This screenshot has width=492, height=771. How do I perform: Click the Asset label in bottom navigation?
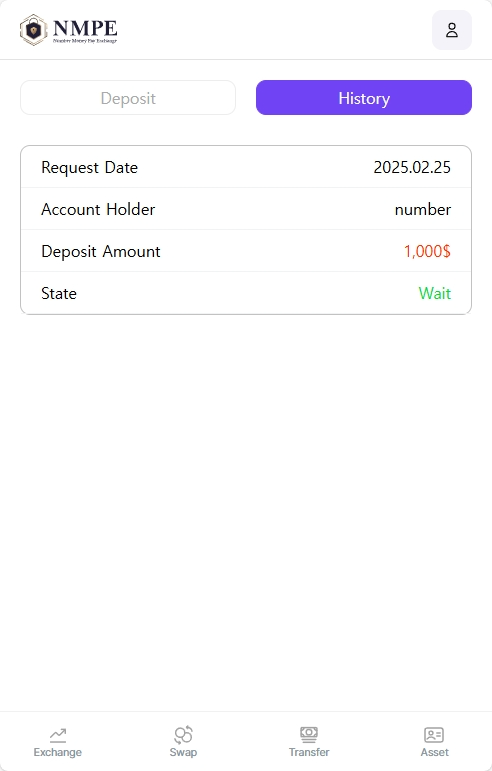[x=434, y=752]
